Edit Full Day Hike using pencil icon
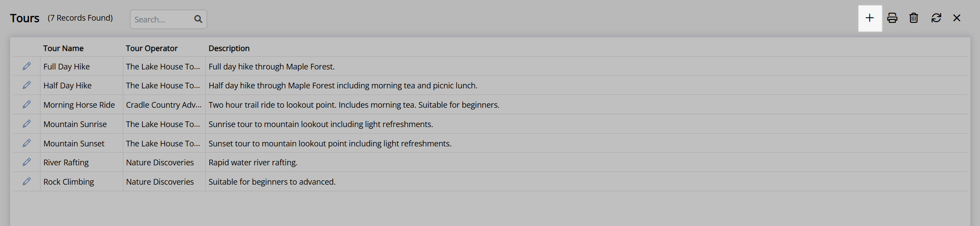980x226 pixels. coord(27,66)
